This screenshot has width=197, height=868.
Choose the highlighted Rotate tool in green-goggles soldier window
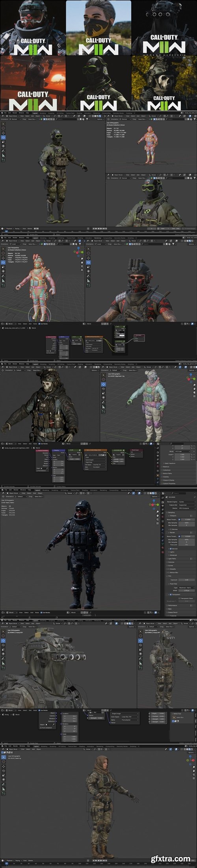(3, 137)
